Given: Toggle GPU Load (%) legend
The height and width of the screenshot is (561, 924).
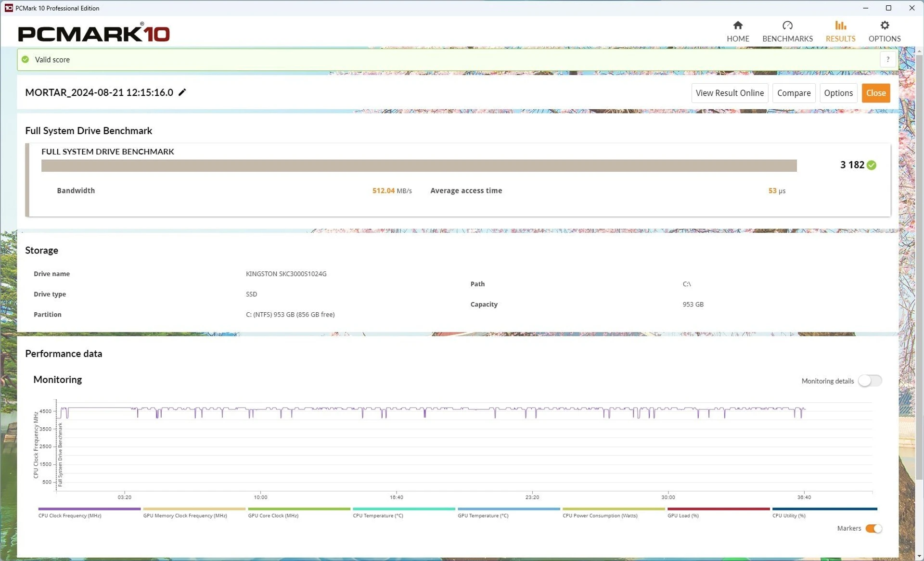Looking at the screenshot, I should (x=719, y=512).
